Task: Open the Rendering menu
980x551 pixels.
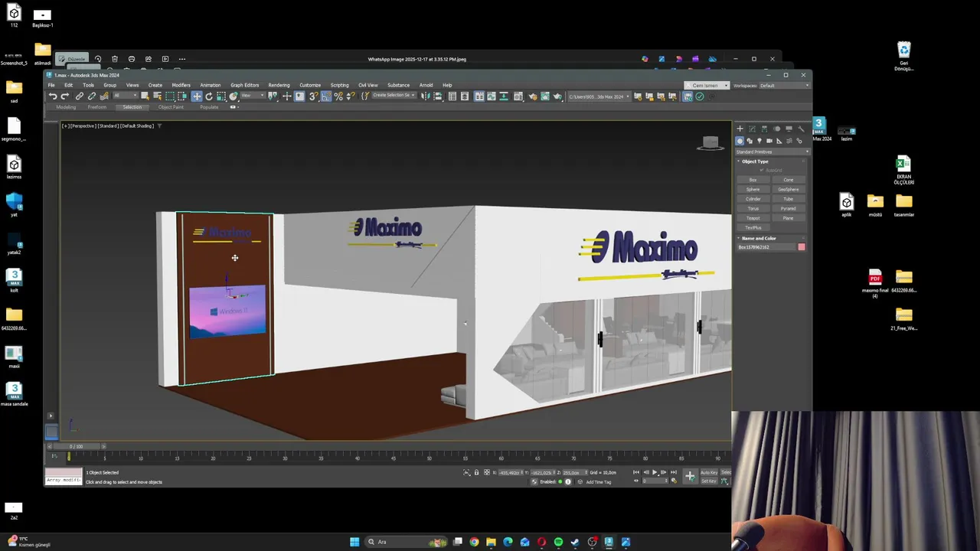Action: pyautogui.click(x=279, y=85)
